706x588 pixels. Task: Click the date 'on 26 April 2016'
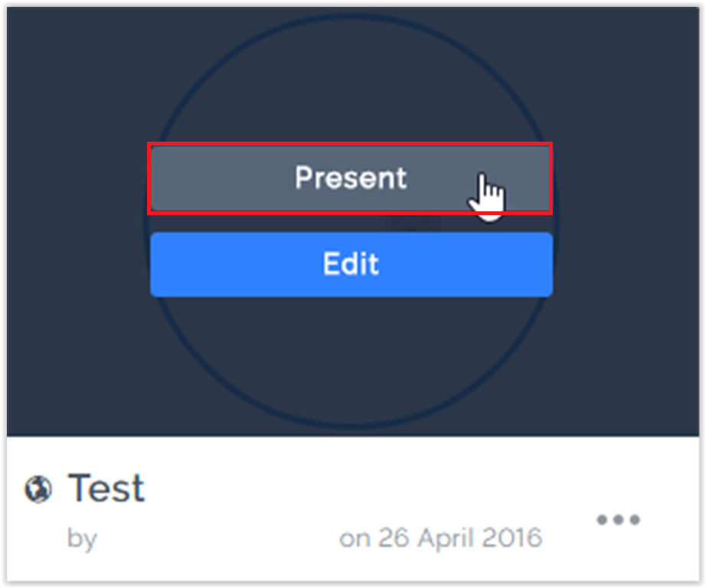pyautogui.click(x=440, y=538)
